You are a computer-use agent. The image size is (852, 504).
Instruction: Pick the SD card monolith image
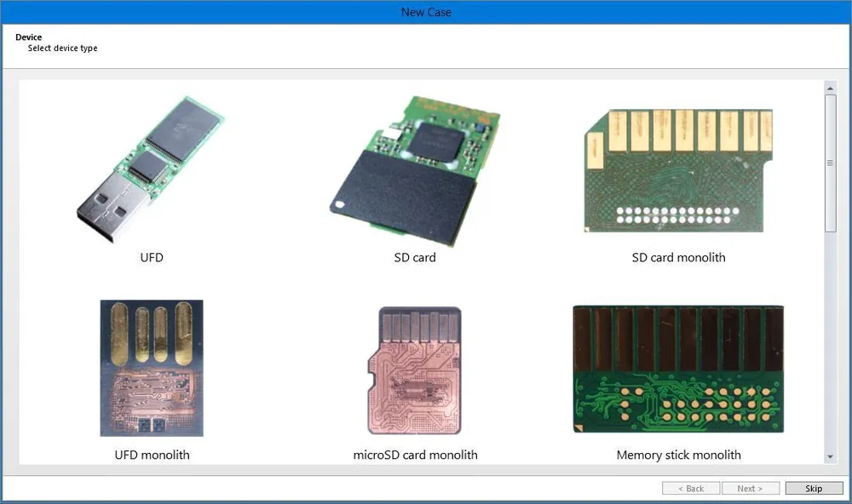point(679,170)
